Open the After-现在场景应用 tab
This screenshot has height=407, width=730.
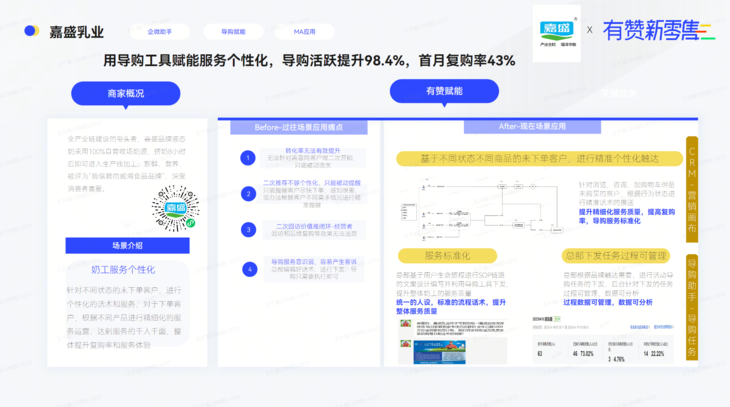[532, 126]
